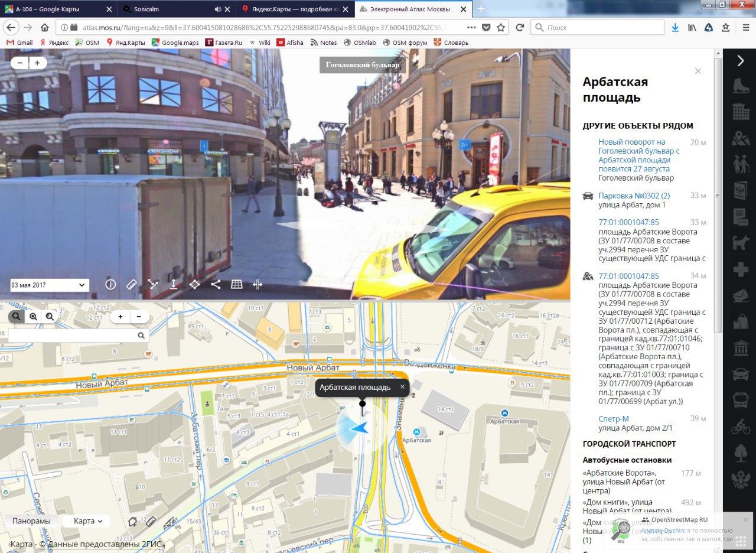Zoom out the panorama with minus button
This screenshot has height=553, width=756.
coord(19,63)
